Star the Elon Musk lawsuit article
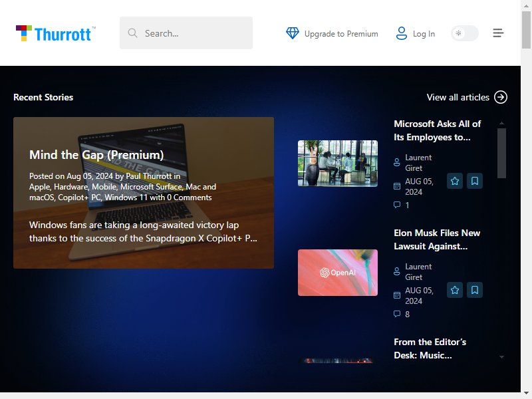The height and width of the screenshot is (399, 532). 455,290
